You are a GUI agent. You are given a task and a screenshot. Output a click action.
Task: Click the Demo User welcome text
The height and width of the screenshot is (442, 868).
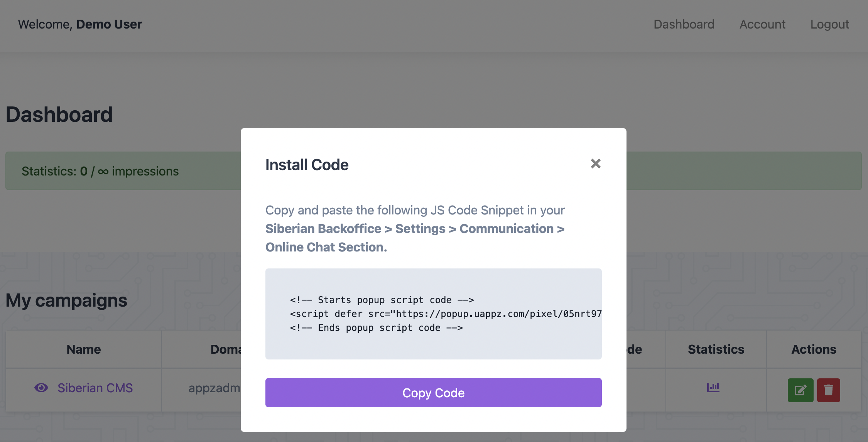(x=109, y=24)
